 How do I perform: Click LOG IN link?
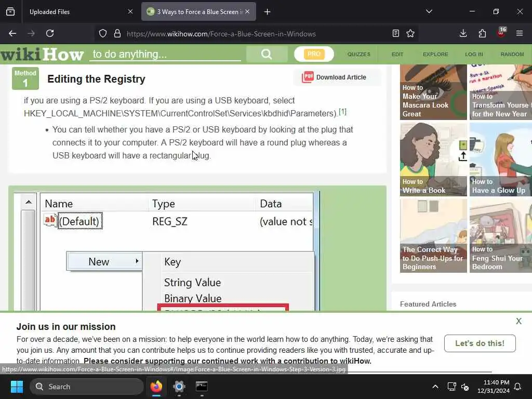(x=474, y=54)
